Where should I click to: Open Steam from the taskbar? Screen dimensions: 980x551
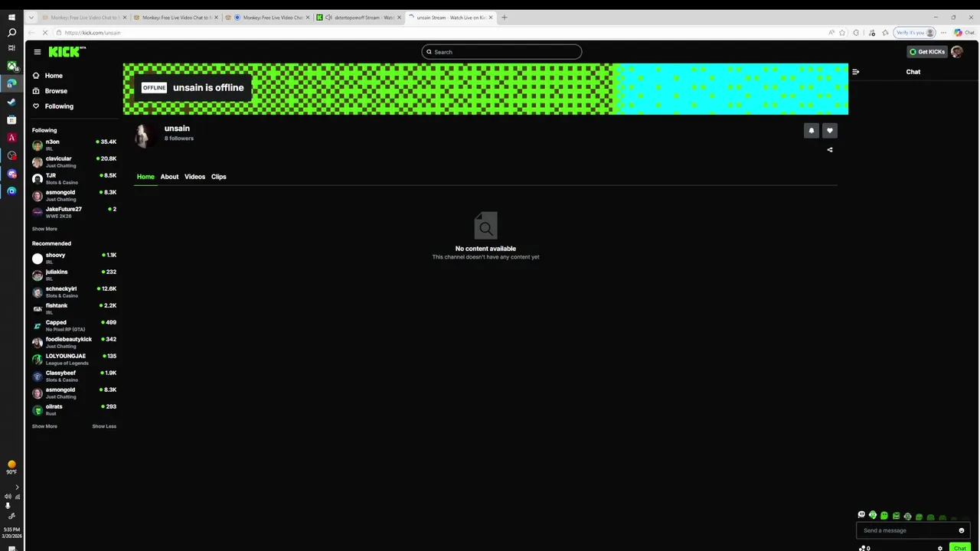[11, 102]
